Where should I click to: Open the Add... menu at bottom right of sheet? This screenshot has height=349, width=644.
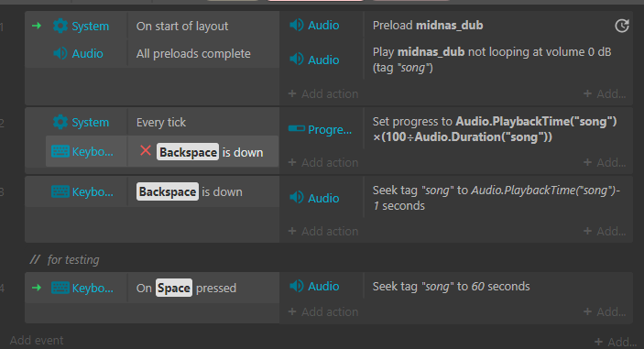click(x=615, y=342)
